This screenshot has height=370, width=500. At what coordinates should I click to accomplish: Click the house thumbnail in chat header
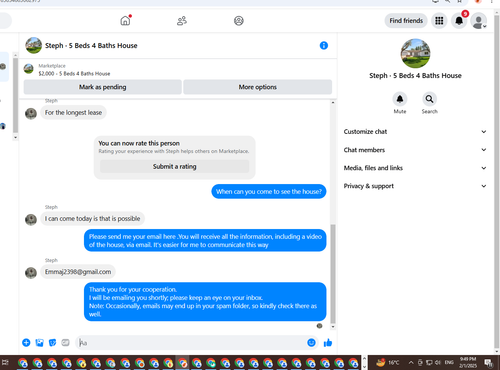(33, 45)
